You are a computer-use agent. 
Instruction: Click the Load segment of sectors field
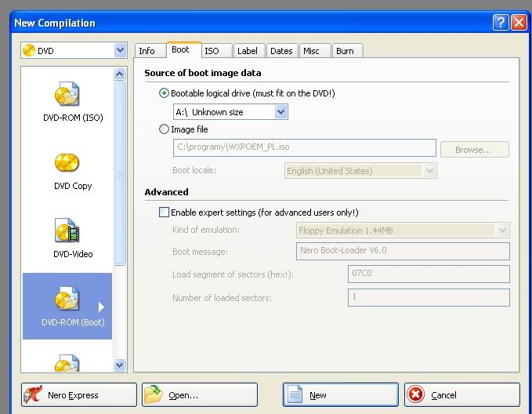[429, 274]
